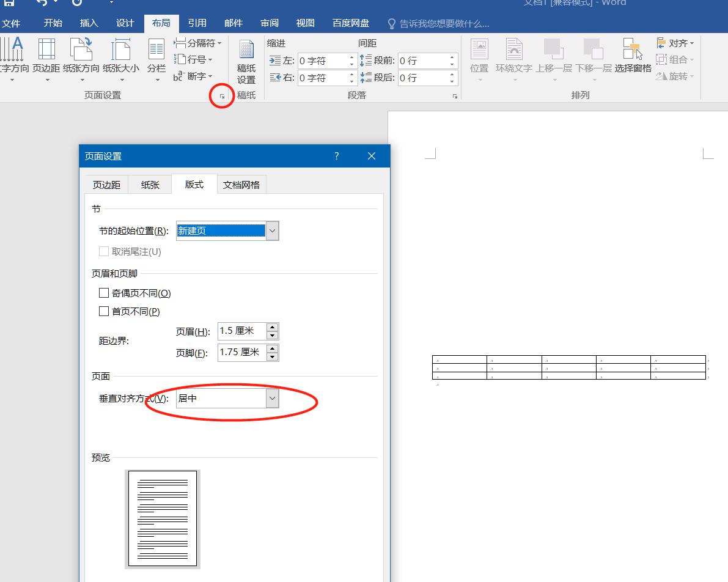
Task: Click the dialog help question mark
Action: [336, 156]
